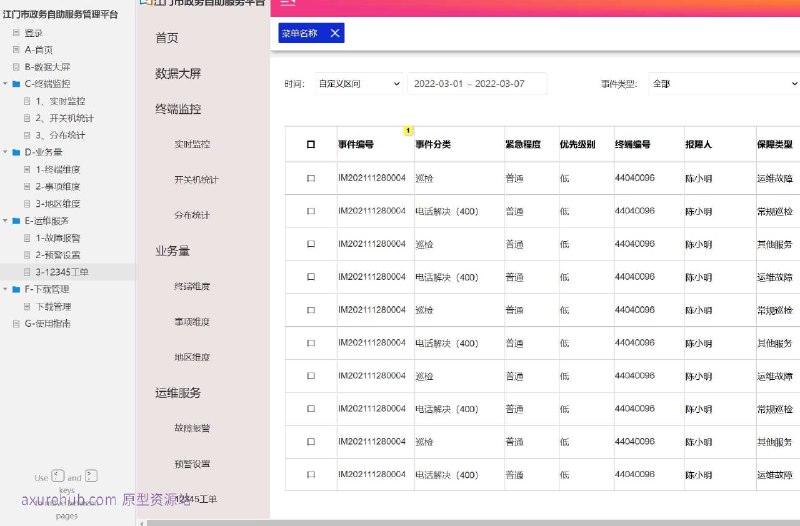Click folder icon of F-下载管理
Screen dimensions: 800x526
tap(16, 289)
